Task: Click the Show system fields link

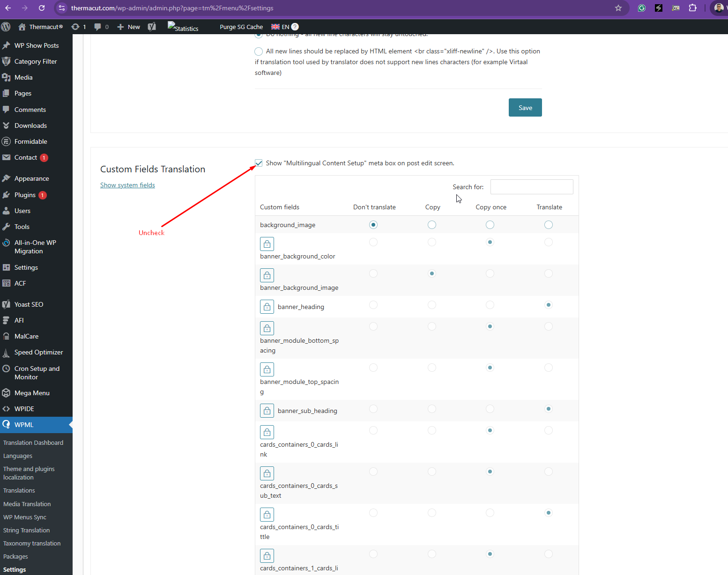Action: 127,185
